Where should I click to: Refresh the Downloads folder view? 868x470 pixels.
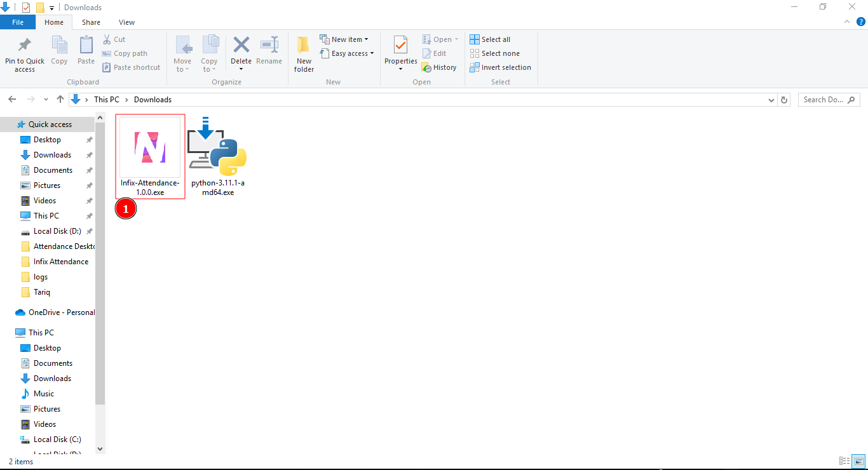click(784, 100)
